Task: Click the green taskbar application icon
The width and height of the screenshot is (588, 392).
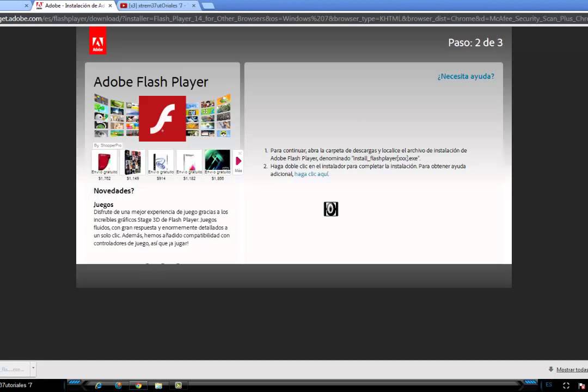Action: coord(179,385)
